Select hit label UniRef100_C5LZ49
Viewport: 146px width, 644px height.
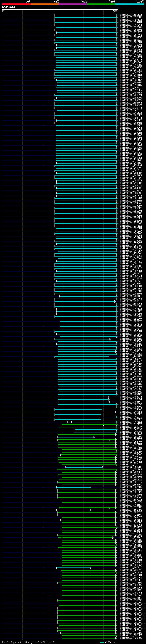coord(131,469)
